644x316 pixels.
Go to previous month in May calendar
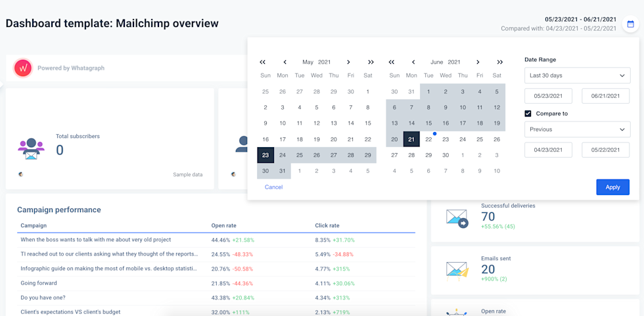click(x=285, y=62)
